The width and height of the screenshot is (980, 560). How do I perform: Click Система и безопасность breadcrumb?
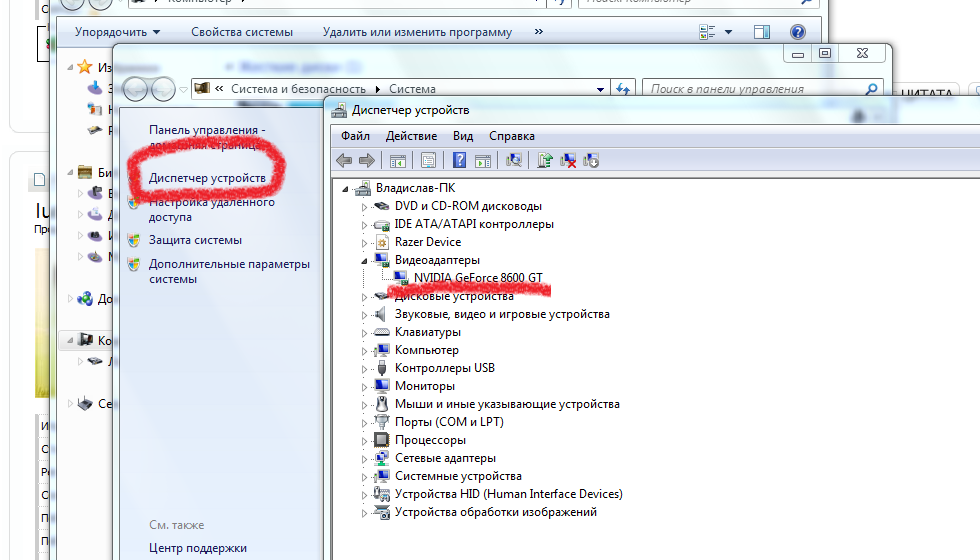[x=298, y=89]
